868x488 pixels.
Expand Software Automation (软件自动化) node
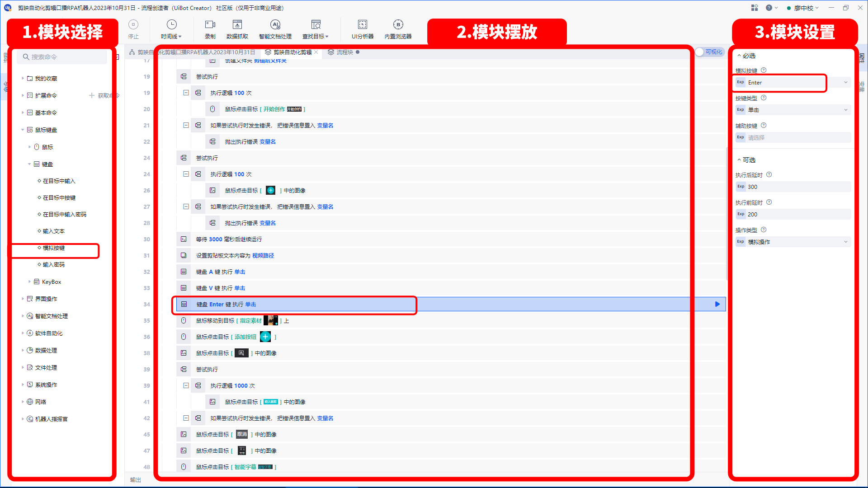(x=23, y=333)
